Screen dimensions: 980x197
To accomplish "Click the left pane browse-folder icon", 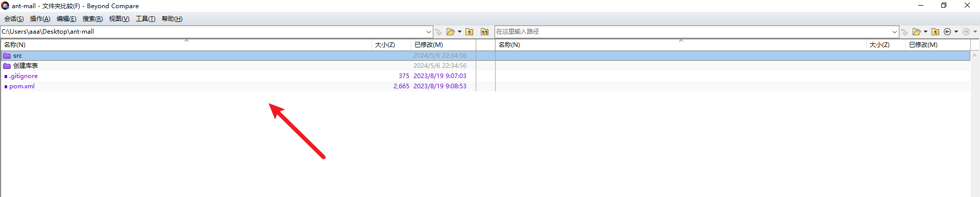I will click(450, 32).
